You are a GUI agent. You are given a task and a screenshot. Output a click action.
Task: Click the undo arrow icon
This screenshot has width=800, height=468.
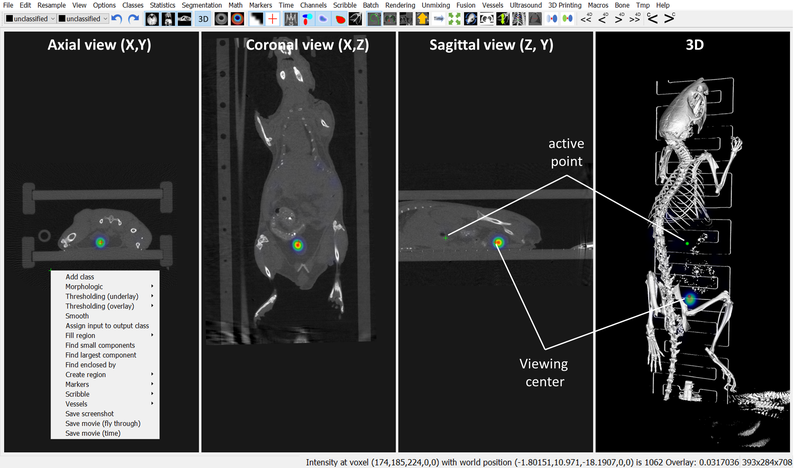coord(116,18)
